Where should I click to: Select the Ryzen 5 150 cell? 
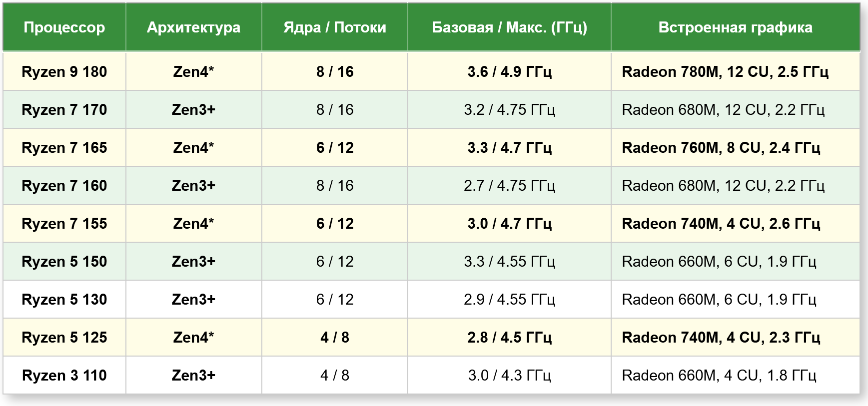coord(64,261)
